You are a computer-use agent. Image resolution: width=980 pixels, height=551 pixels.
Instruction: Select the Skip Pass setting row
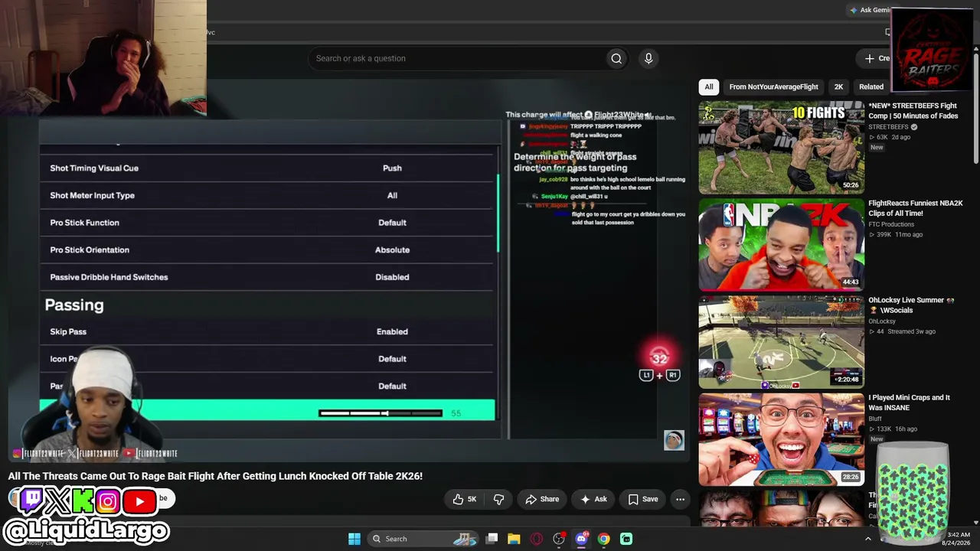click(x=267, y=331)
